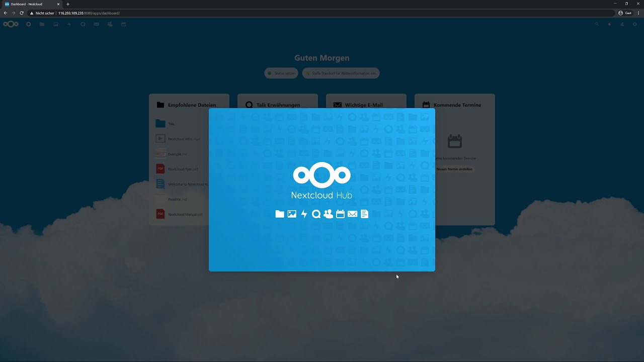Click the Nextcloud logo in header

coord(11,24)
